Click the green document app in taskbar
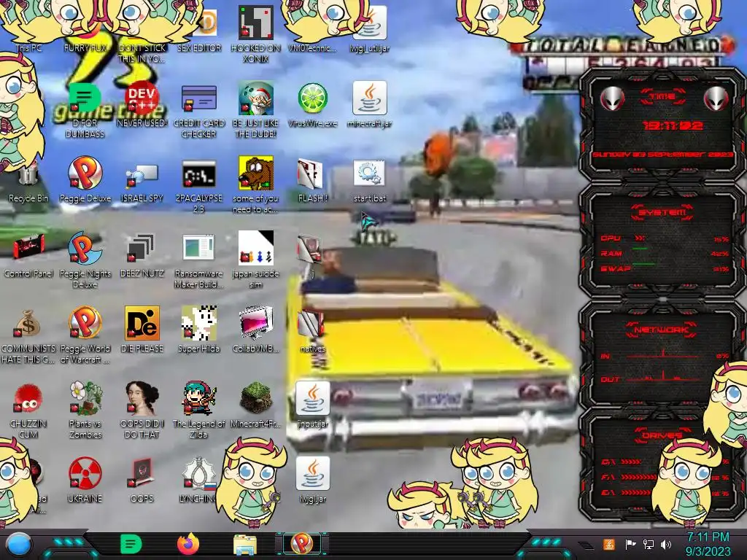Image resolution: width=747 pixels, height=560 pixels. point(131,544)
